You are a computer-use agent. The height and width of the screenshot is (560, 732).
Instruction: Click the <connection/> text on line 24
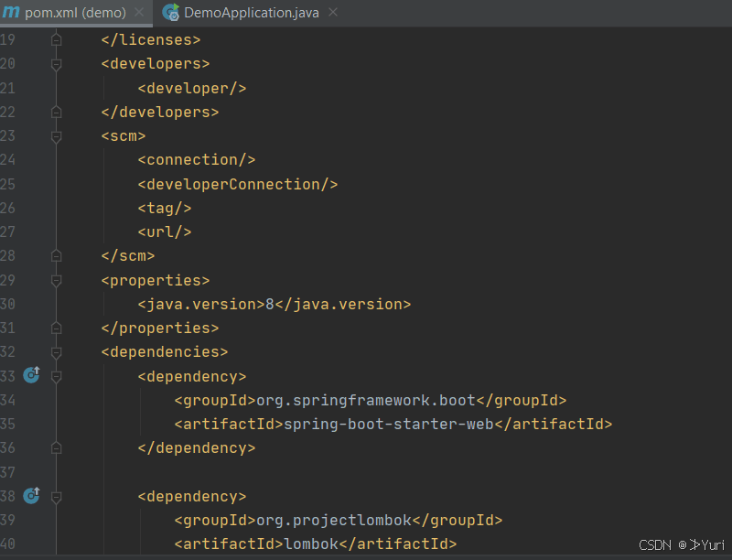tap(196, 159)
